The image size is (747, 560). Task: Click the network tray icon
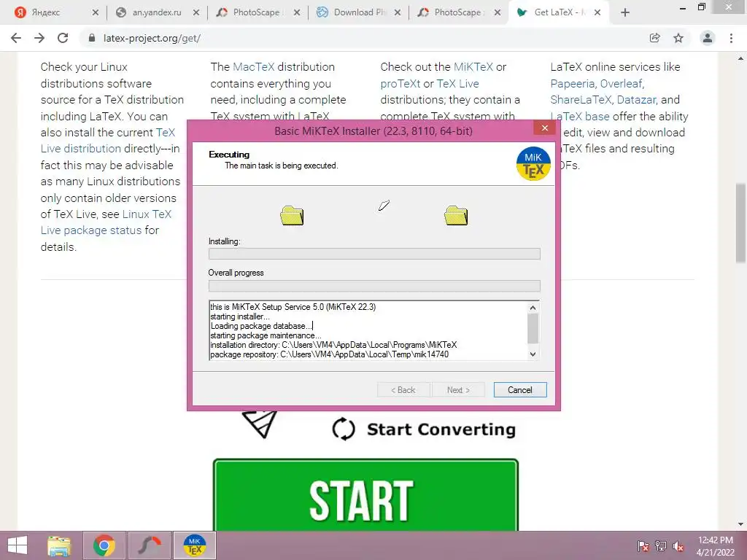point(661,546)
